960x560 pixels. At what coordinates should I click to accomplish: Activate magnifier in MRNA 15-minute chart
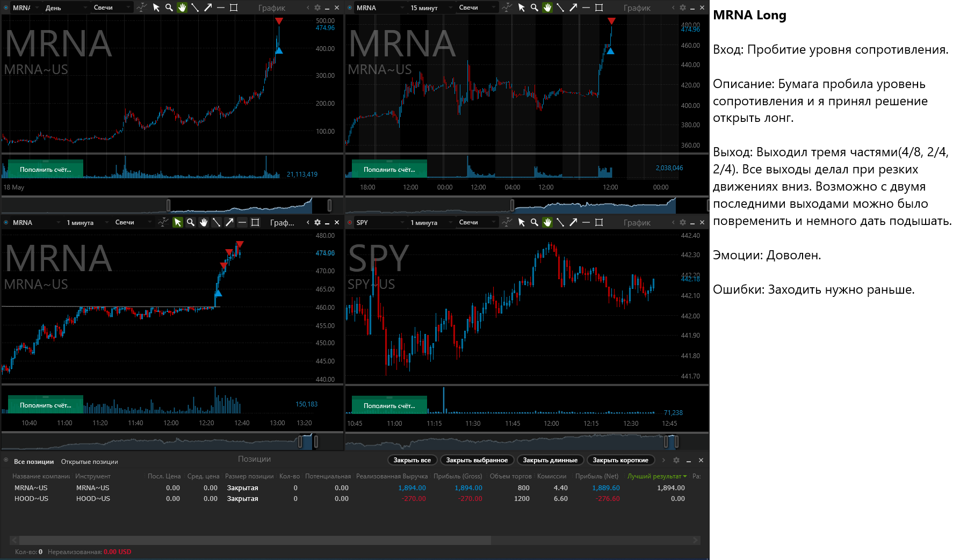[534, 8]
